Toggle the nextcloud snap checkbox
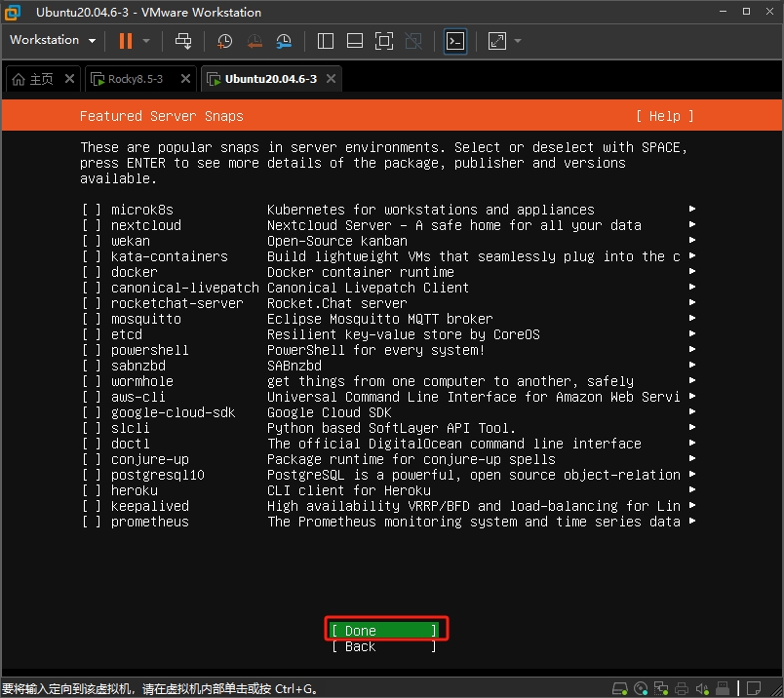The image size is (784, 698). pyautogui.click(x=92, y=225)
